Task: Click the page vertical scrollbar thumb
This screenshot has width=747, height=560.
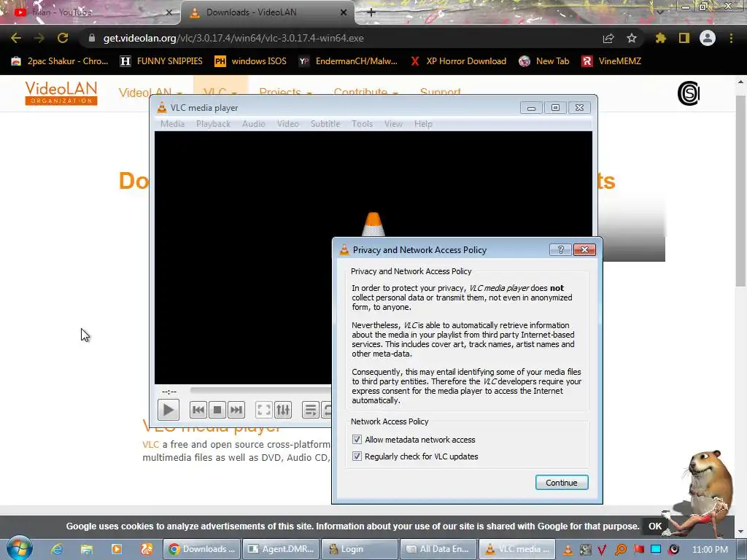Action: tap(740, 190)
